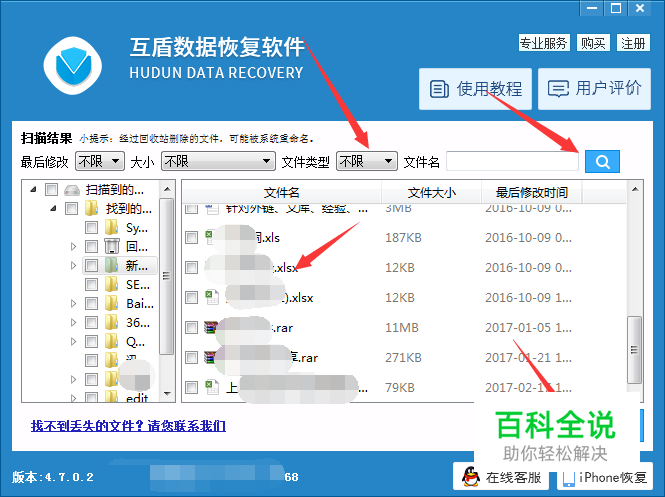Select the Q... folder in the tree

tap(135, 341)
